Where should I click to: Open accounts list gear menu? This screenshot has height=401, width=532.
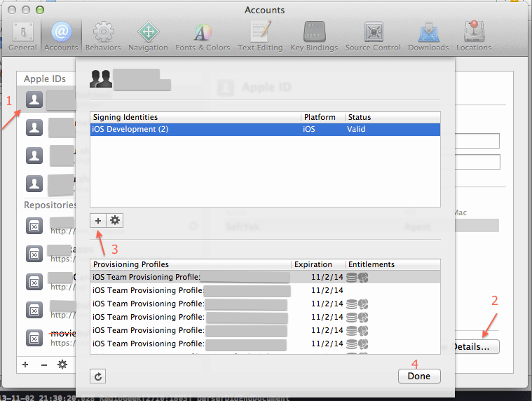[x=62, y=365]
